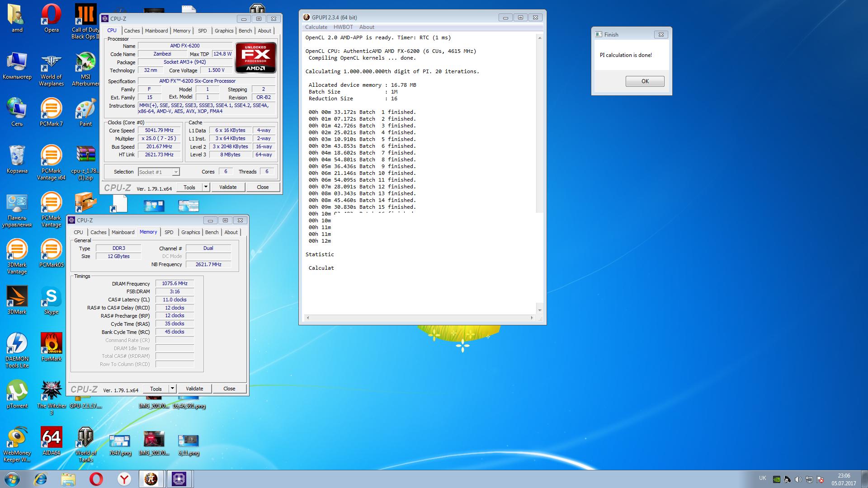Select the Graphics tab in the lower CPU-Z window
The width and height of the screenshot is (868, 488).
[x=191, y=232]
